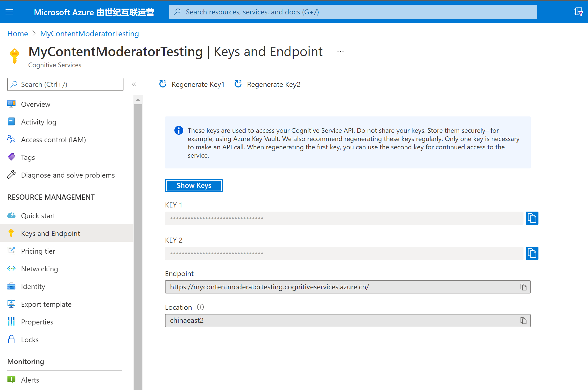Open the hamburger portal menu
Viewport: 588px width, 390px height.
9,12
